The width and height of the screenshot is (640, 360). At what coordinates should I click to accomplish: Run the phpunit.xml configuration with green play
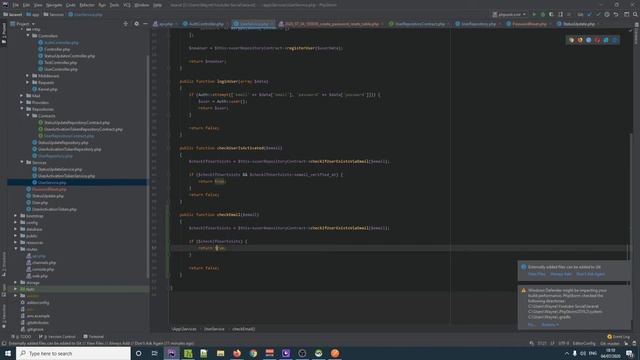(534, 14)
